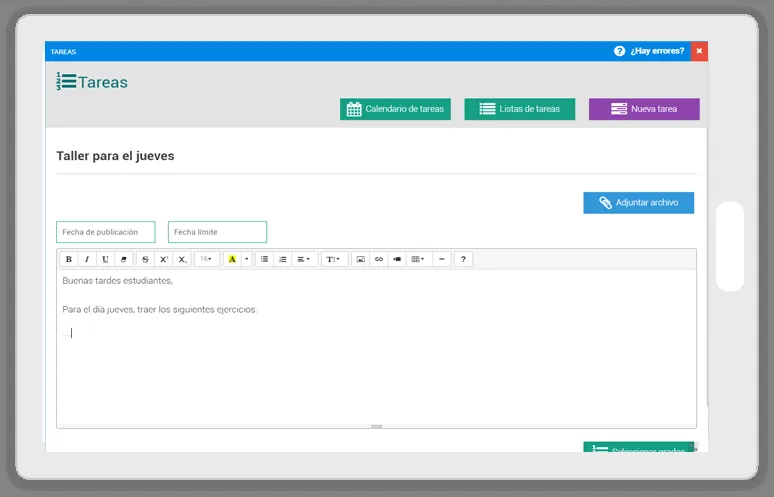Click the Adjuntar archivo button

[638, 203]
